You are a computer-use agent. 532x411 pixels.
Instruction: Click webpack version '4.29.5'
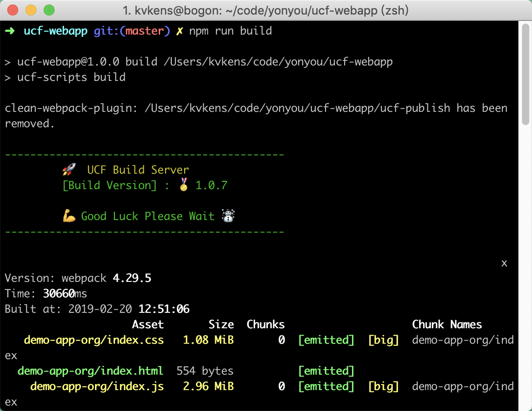tap(132, 278)
